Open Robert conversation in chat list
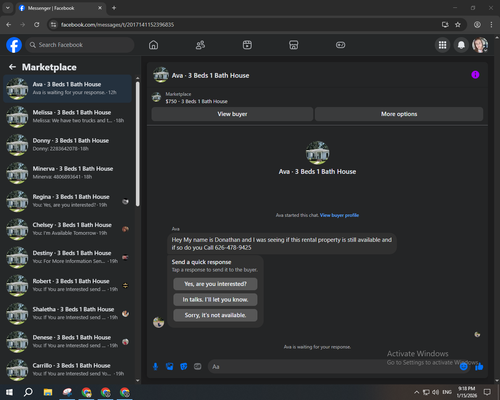The width and height of the screenshot is (500, 400). (x=68, y=286)
